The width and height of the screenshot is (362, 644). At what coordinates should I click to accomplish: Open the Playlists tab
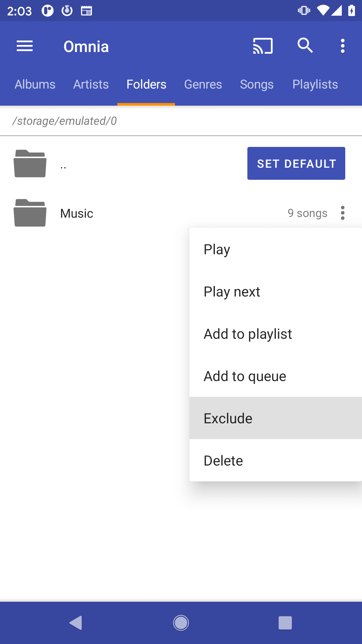point(315,85)
